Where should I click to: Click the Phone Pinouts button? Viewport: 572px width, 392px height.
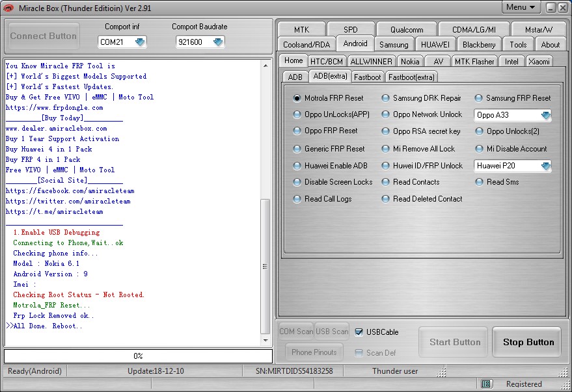point(314,352)
